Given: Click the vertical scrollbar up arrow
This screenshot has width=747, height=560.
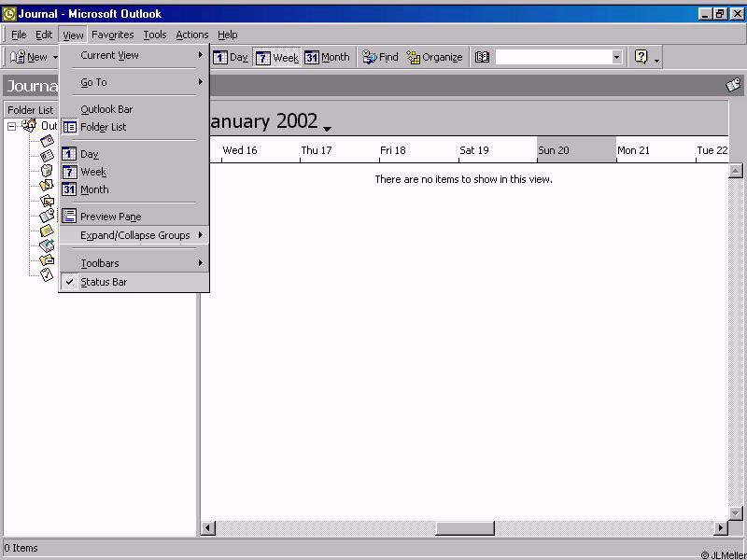Looking at the screenshot, I should [x=736, y=171].
